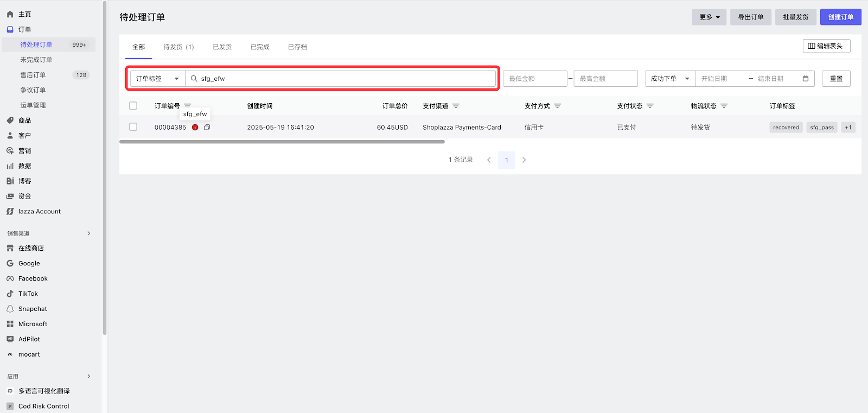Click the filter icon beside 支付状态 header
This screenshot has height=413, width=868.
pos(650,106)
